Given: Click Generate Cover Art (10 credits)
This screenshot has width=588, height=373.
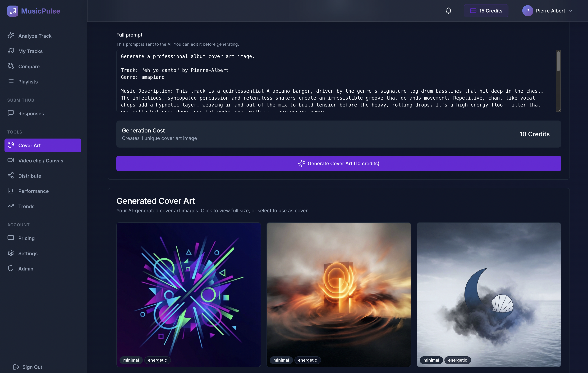Looking at the screenshot, I should 339,163.
